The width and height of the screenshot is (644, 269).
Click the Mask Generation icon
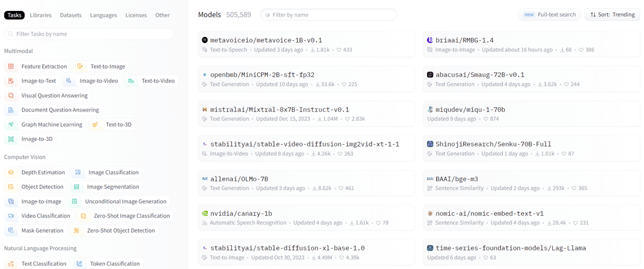pyautogui.click(x=11, y=231)
